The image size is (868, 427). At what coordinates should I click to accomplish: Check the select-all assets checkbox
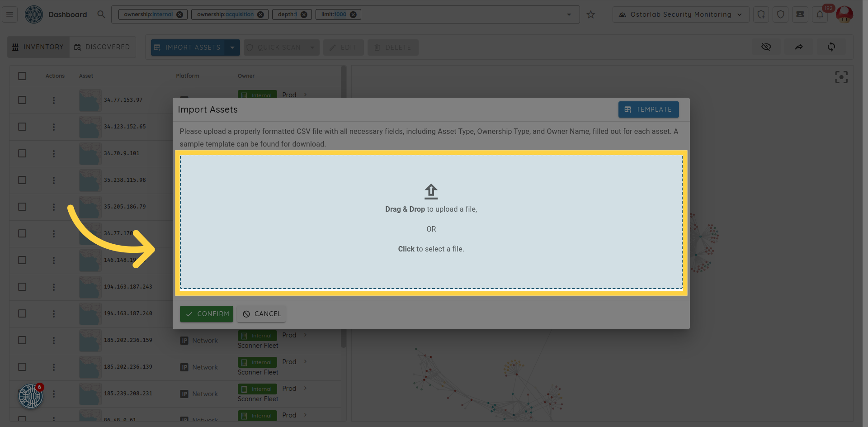22,76
